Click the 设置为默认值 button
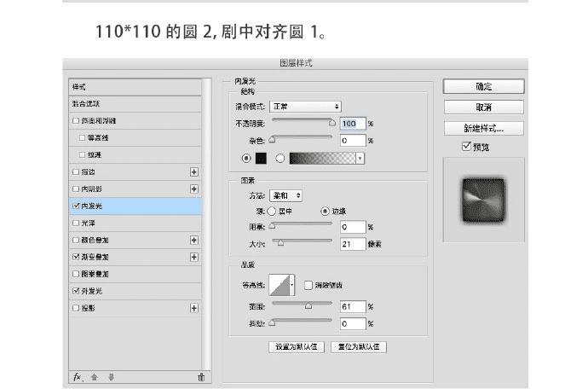Screen dimensions: 588x389 pyautogui.click(x=297, y=346)
